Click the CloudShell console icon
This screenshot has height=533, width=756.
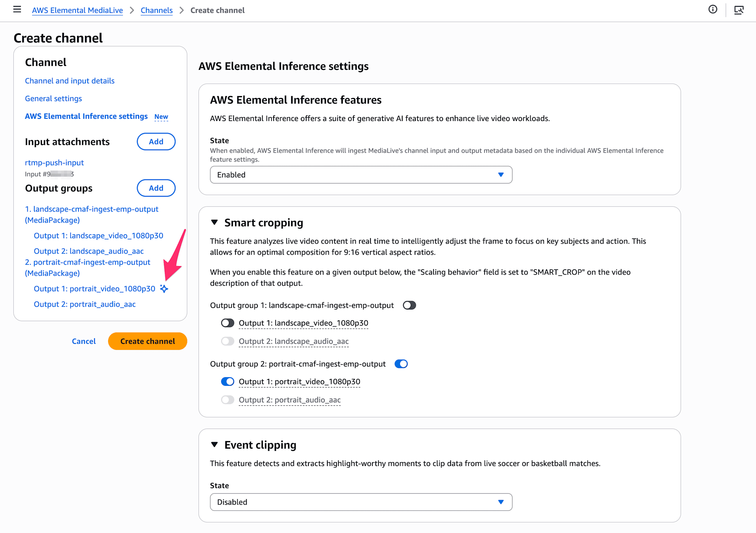[739, 10]
